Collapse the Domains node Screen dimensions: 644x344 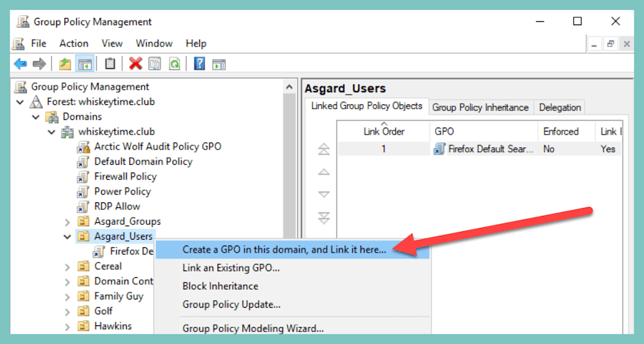point(36,117)
